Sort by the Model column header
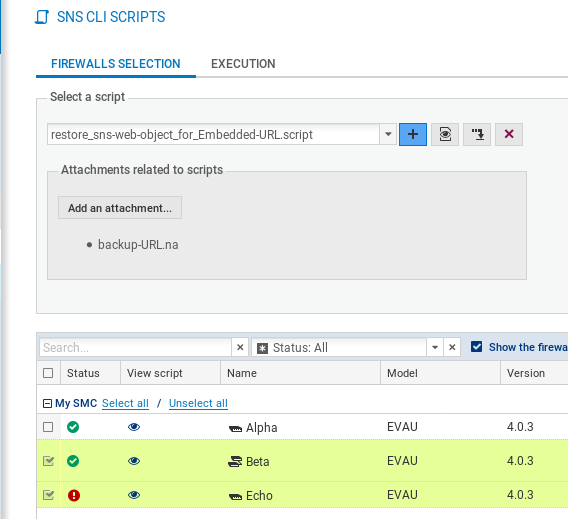The width and height of the screenshot is (568, 519). pos(440,373)
